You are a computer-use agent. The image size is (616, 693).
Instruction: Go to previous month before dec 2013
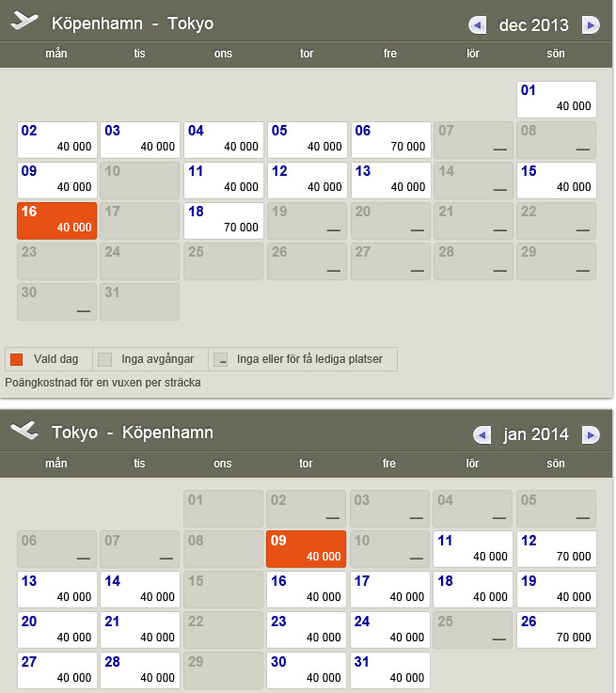[478, 25]
